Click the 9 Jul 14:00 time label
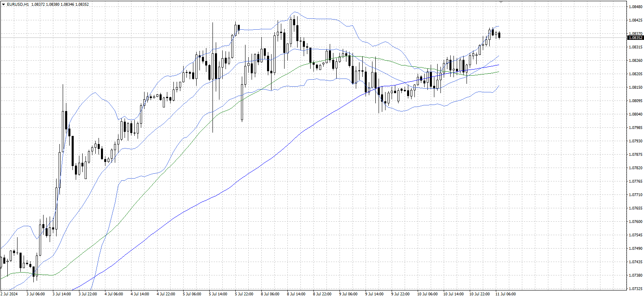This screenshot has width=644, height=297. pos(375,294)
